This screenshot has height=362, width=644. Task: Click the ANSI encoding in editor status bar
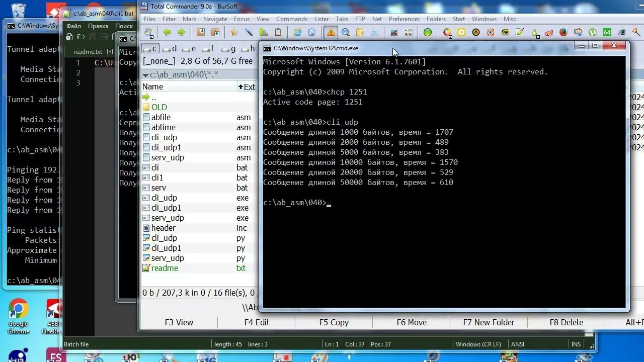[x=518, y=344]
